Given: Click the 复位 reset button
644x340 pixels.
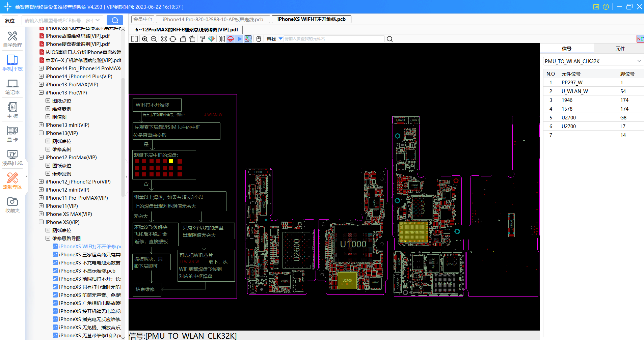Looking at the screenshot, I should [x=10, y=20].
